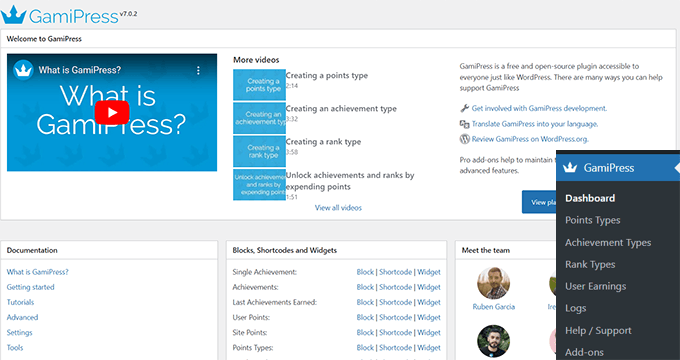The image size is (680, 360).
Task: Open User Earnings in the sidebar menu
Action: (x=595, y=286)
